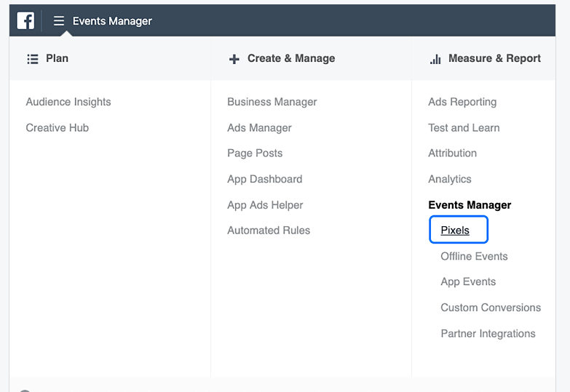
Task: Open Page Posts
Action: tap(255, 153)
